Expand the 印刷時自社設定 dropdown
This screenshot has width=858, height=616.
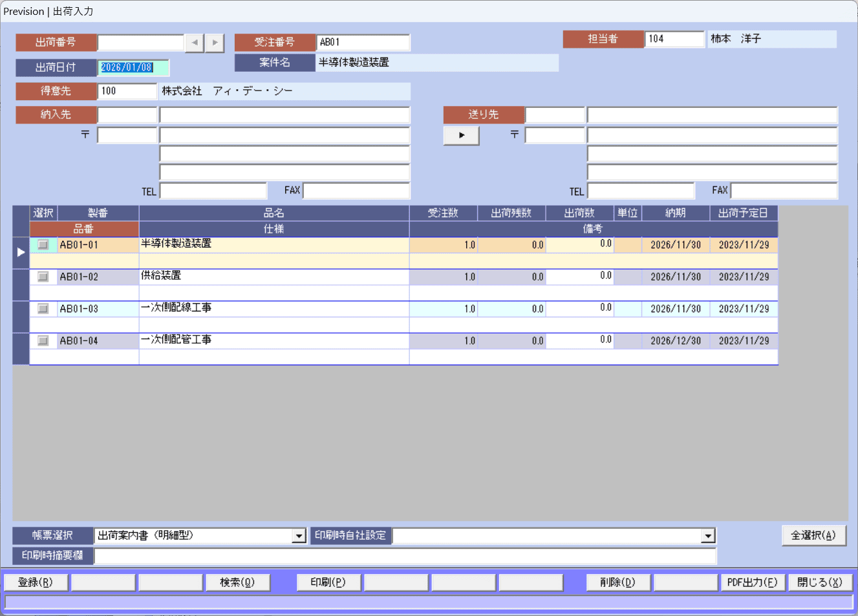click(708, 536)
